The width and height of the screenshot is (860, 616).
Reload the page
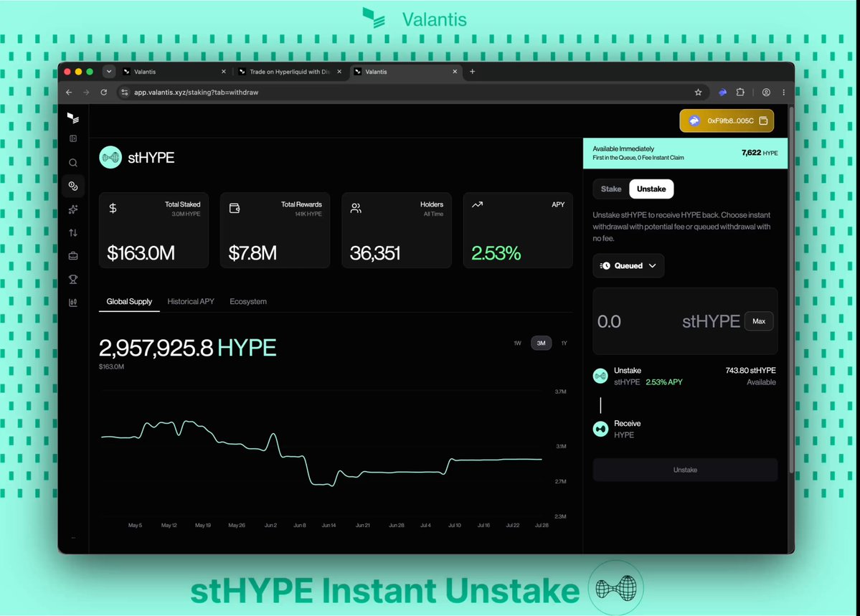pos(104,93)
